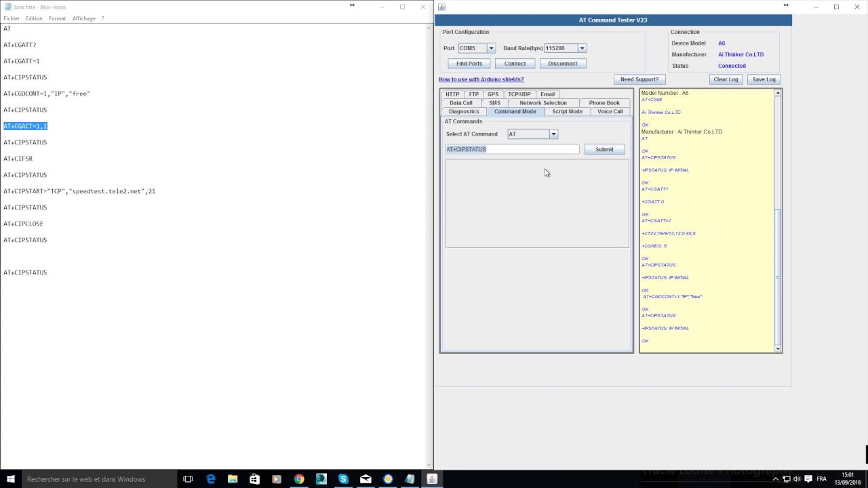The height and width of the screenshot is (488, 868).
Task: Switch to the Diagnostics tab
Action: [x=464, y=111]
